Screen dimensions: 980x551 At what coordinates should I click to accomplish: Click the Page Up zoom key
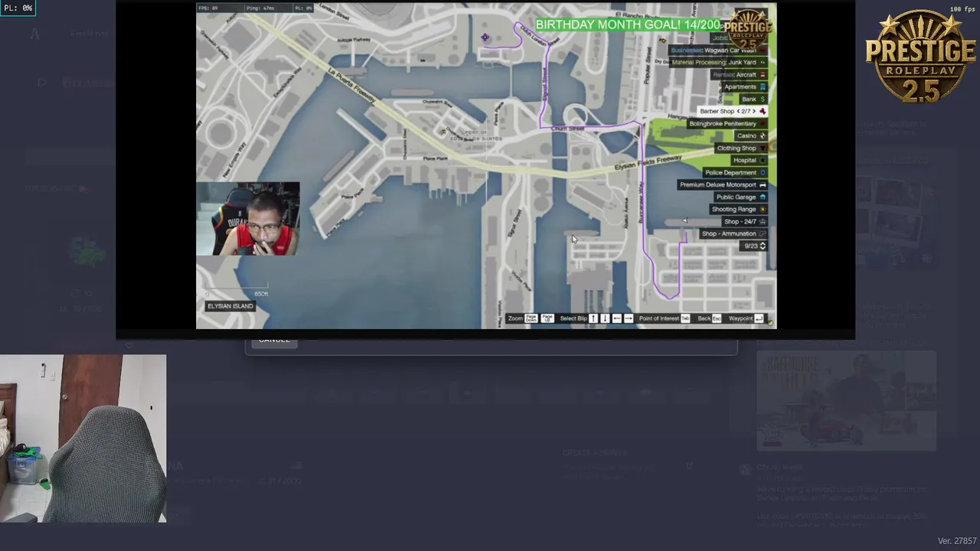point(547,318)
